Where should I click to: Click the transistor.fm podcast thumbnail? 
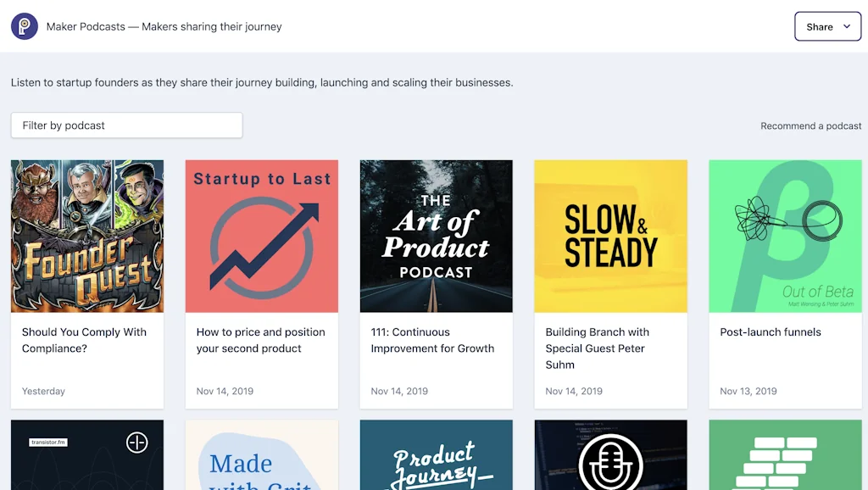click(87, 455)
